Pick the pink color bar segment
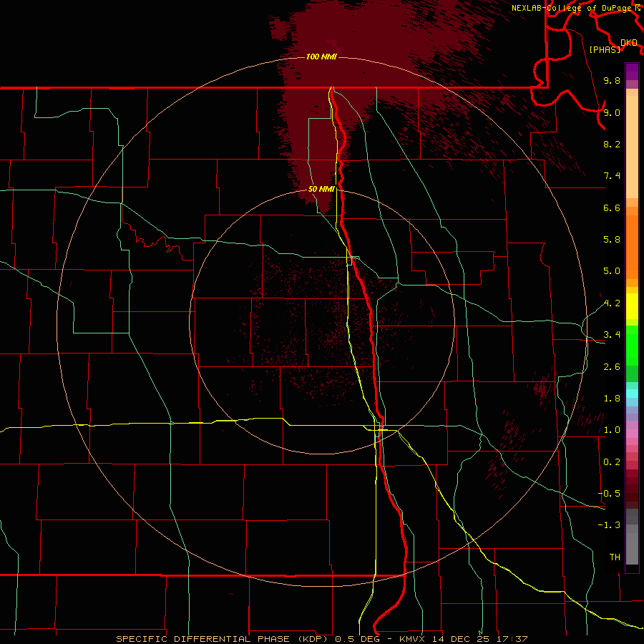This screenshot has width=644, height=644. point(632,433)
